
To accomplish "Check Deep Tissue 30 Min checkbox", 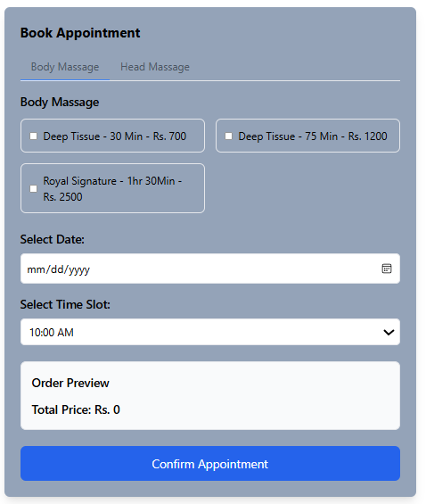I will point(33,136).
